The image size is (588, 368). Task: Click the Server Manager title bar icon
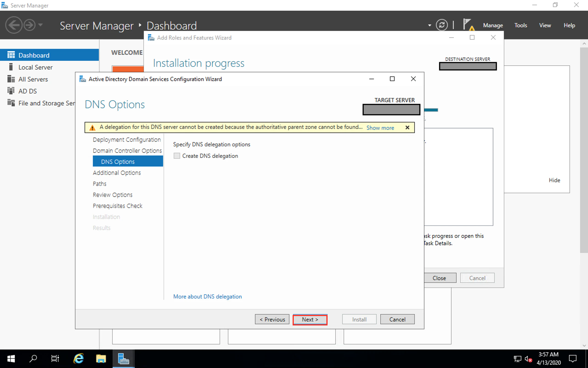coord(5,5)
